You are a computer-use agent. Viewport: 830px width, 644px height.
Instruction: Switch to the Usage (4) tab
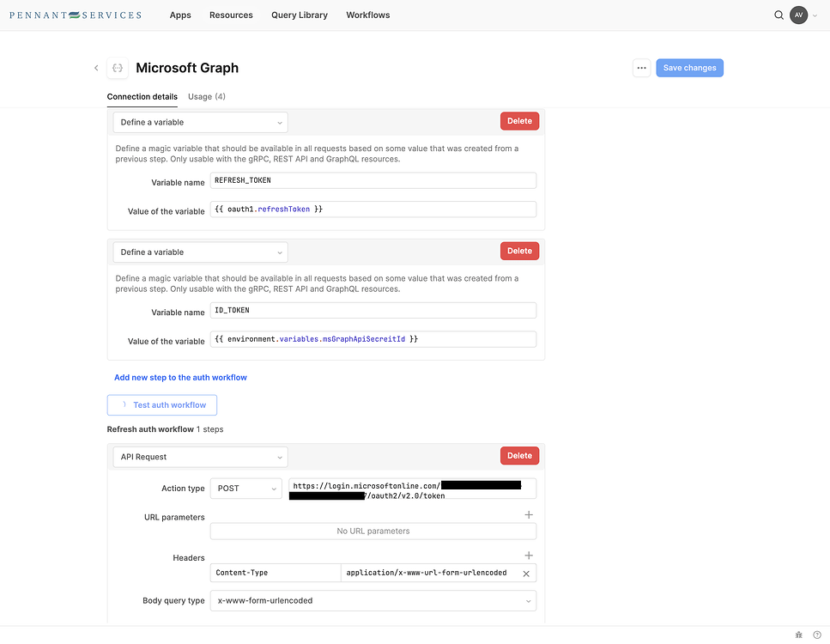click(207, 96)
